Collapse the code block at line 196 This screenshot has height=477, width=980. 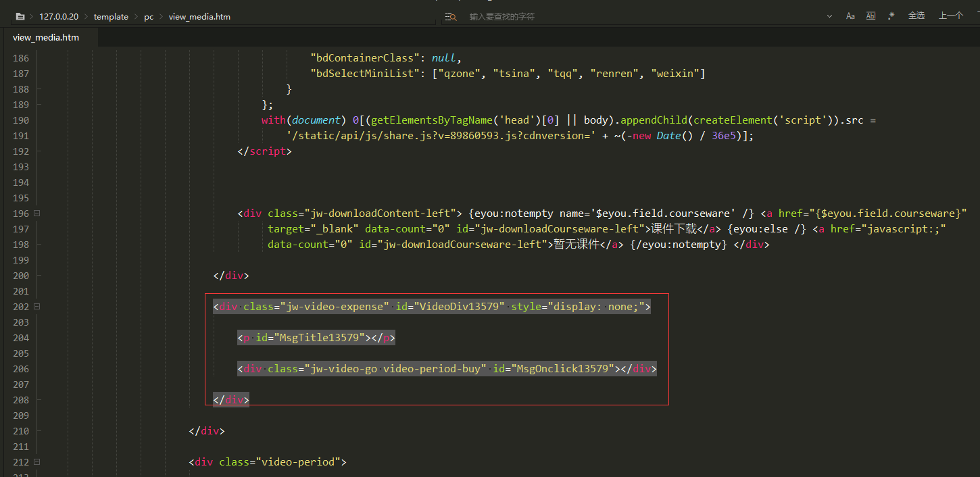[36, 214]
